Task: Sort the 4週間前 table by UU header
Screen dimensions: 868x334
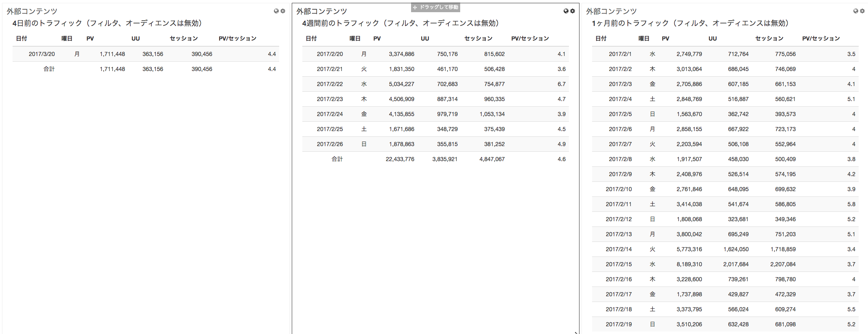Action: 425,39
